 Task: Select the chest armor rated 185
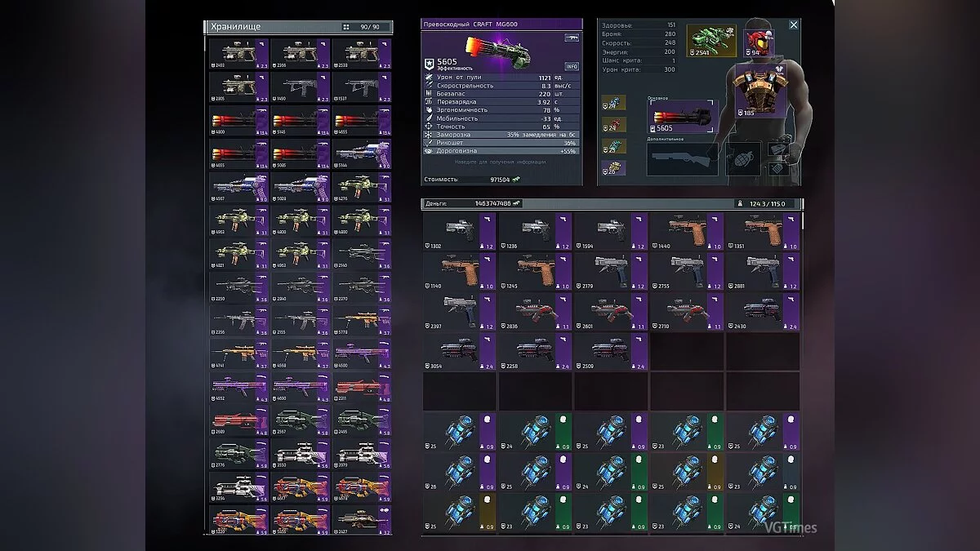click(756, 92)
